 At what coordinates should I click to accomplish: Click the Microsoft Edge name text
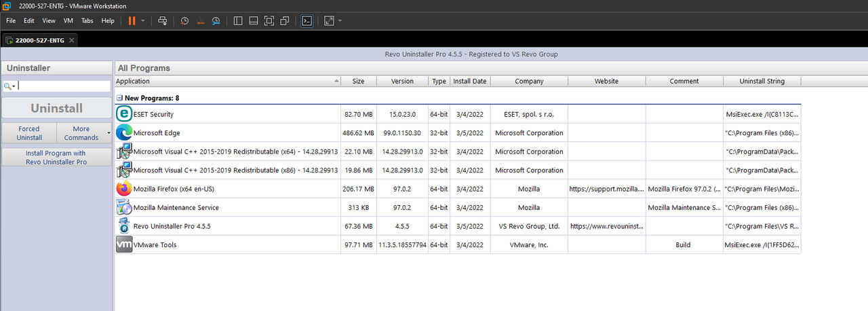[157, 133]
